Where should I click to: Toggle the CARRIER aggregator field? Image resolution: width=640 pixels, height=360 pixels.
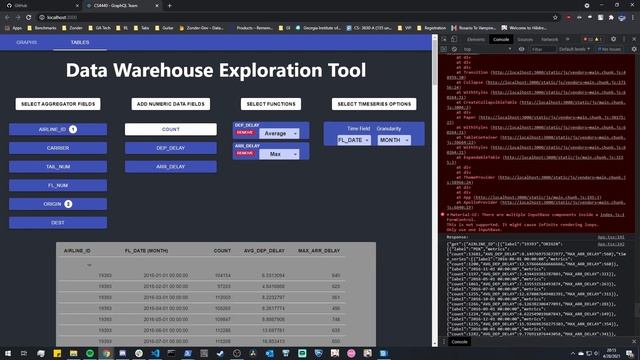[58, 148]
